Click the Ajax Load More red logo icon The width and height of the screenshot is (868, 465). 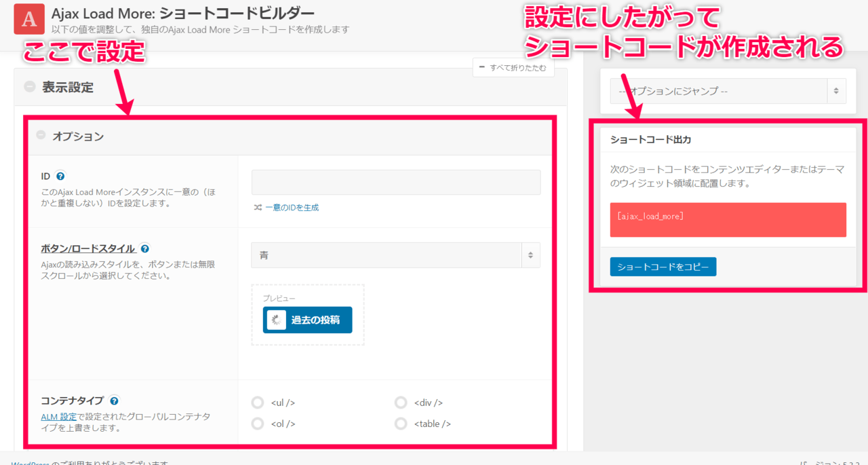click(29, 19)
